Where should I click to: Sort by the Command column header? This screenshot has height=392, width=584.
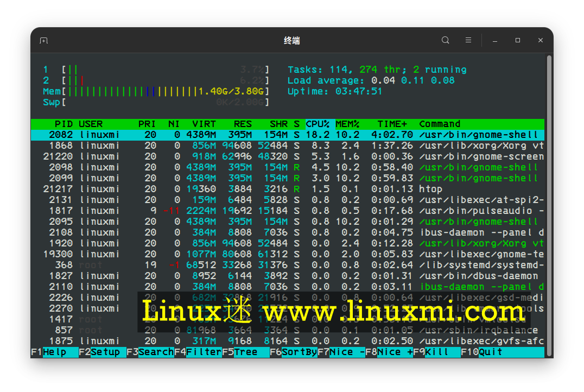point(440,124)
